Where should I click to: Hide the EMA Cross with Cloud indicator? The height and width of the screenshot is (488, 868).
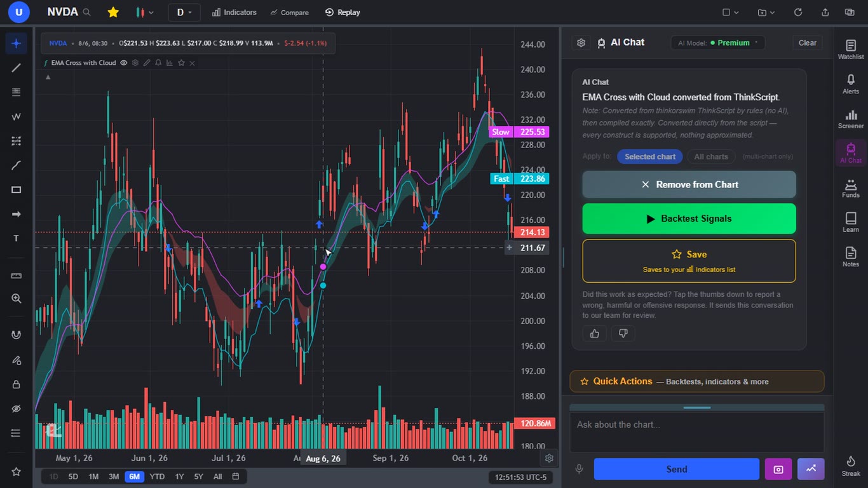pos(124,63)
